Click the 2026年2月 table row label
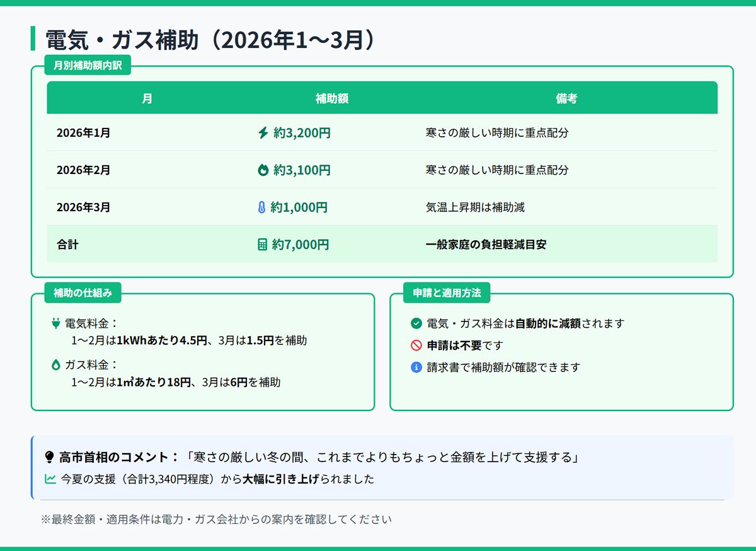The height and width of the screenshot is (551, 756). pyautogui.click(x=83, y=170)
